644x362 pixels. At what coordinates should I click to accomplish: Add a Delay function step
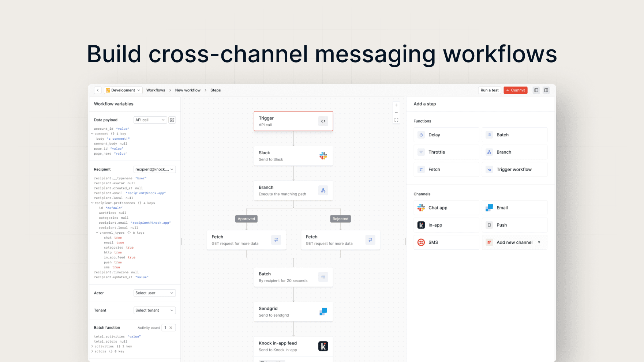pos(446,135)
